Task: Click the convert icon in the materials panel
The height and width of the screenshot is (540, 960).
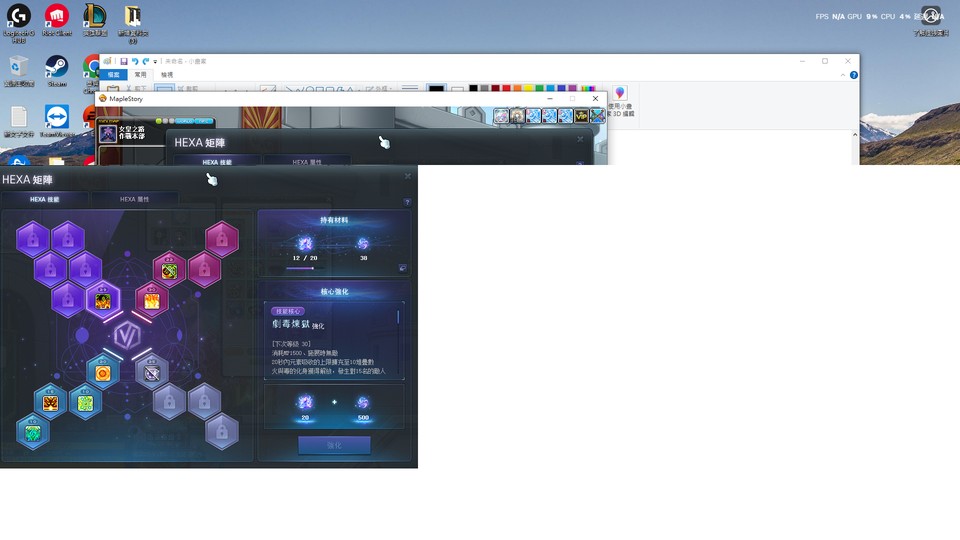Action: [x=402, y=268]
